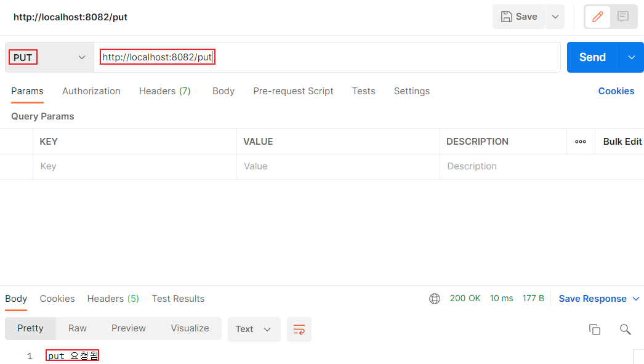The image size is (644, 364).
Task: Click the request title http://localhost:8082/put
Action: (70, 17)
